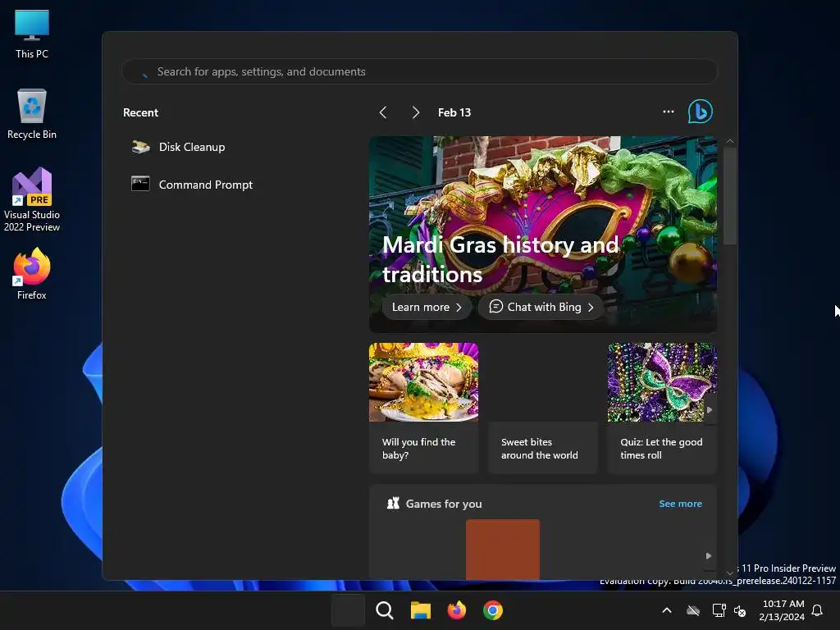Click scrollbar up arrow in search panel
This screenshot has width=840, height=630.
(729, 141)
